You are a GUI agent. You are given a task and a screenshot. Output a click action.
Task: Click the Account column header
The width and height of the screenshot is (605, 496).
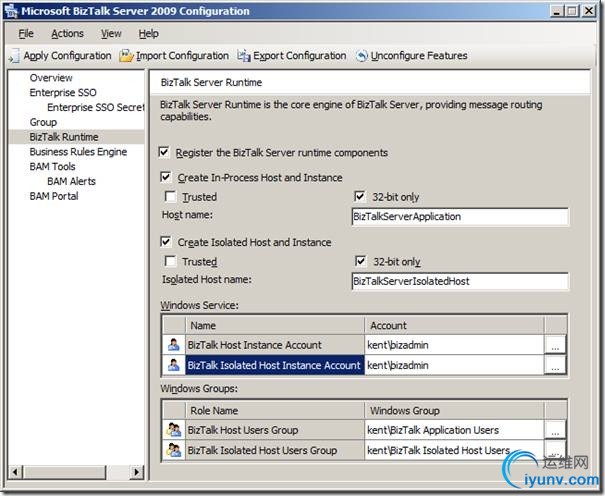pos(454,325)
